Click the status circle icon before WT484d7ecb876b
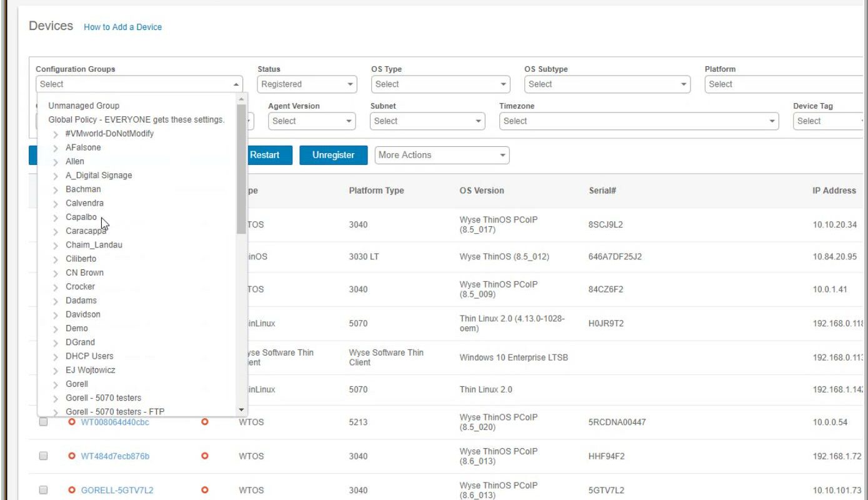Viewport: 868px width, 500px height. 72,456
